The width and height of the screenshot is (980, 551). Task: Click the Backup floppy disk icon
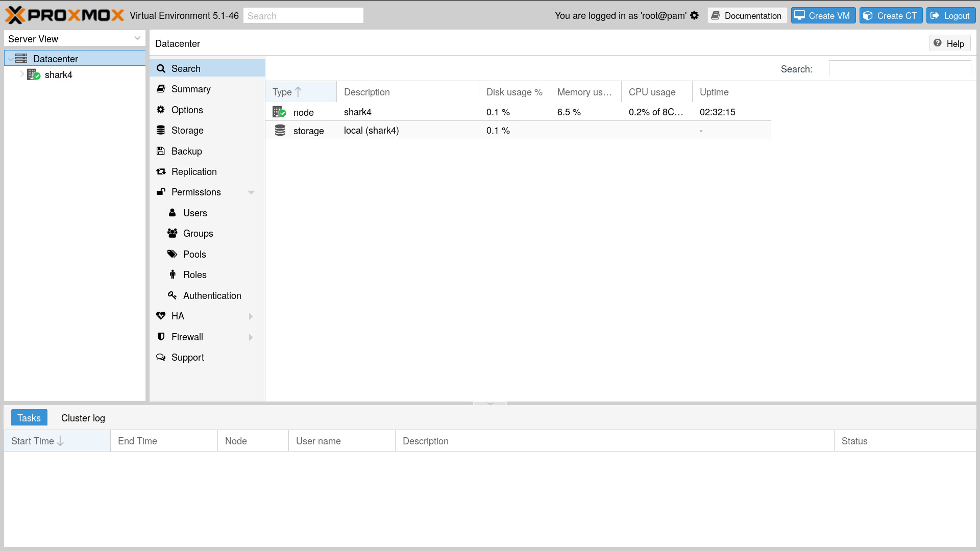point(161,151)
